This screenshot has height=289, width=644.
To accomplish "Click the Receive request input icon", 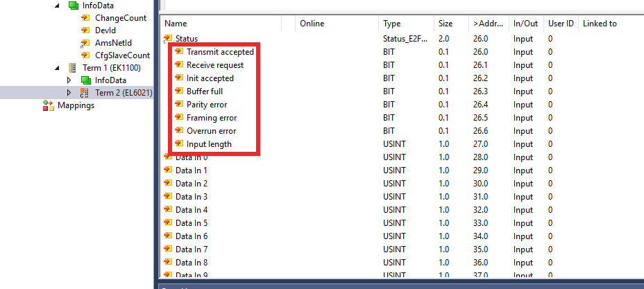I will (x=179, y=64).
